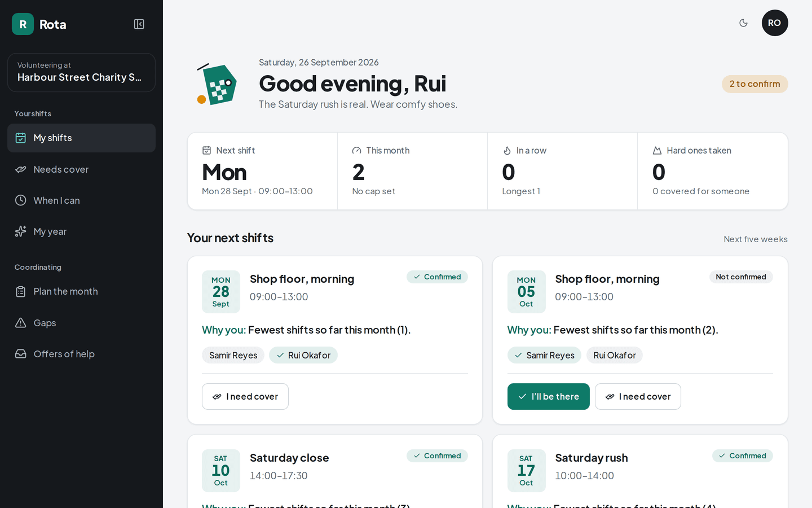Click the My year sparkle icon
812x508 pixels.
point(21,231)
